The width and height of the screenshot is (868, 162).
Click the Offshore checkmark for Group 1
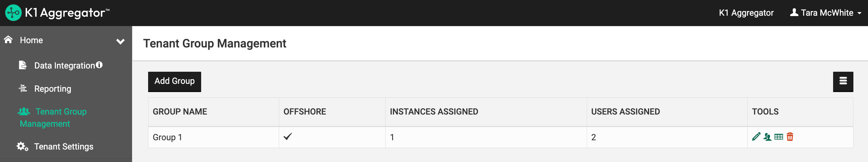tap(288, 136)
